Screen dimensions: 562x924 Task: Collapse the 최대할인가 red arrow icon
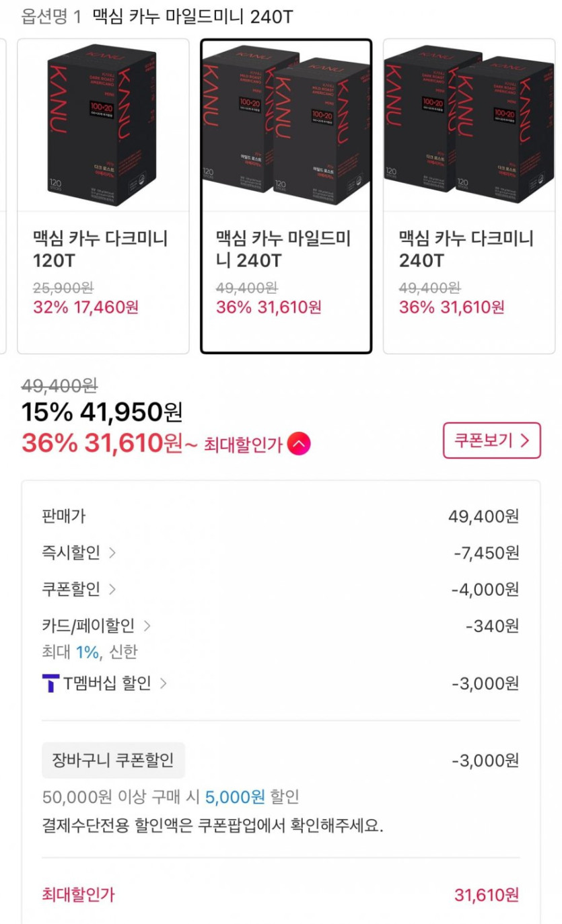[x=299, y=444]
